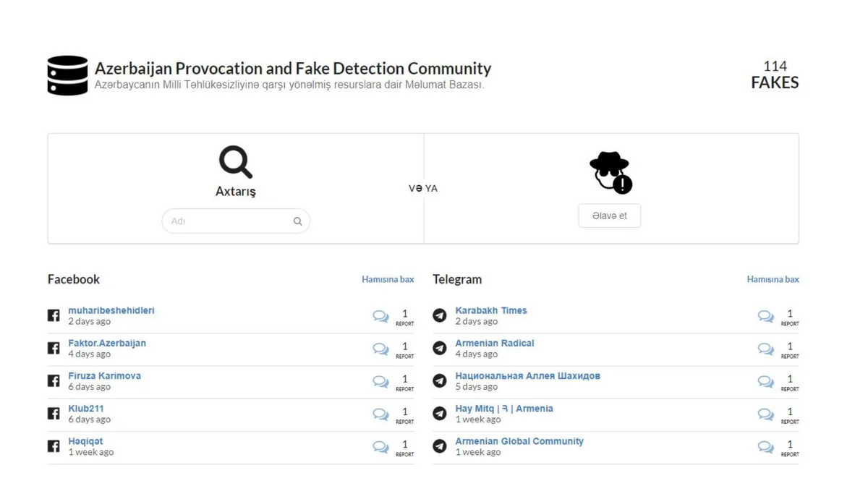Click the Əlavə et button
The height and width of the screenshot is (486, 868).
[x=609, y=216]
